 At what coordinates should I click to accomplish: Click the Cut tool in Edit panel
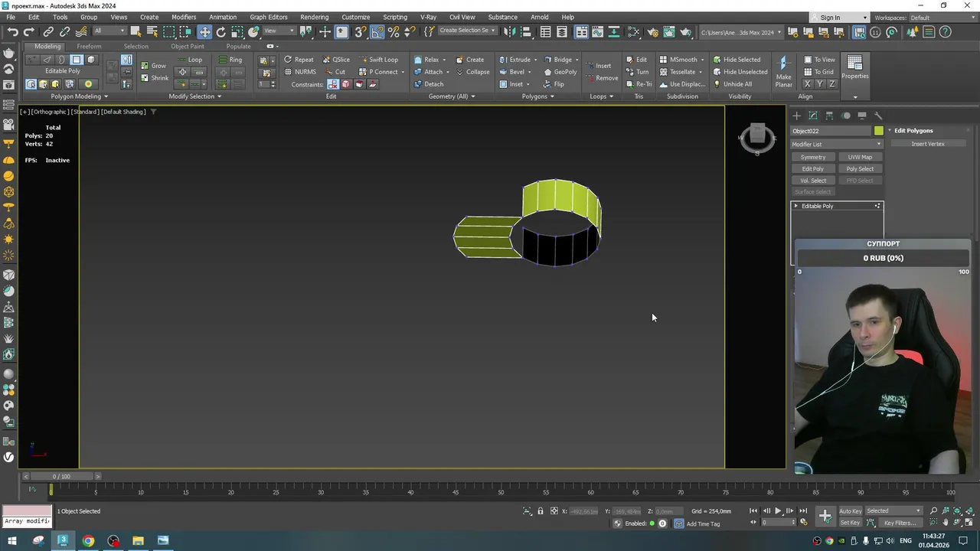pos(335,72)
